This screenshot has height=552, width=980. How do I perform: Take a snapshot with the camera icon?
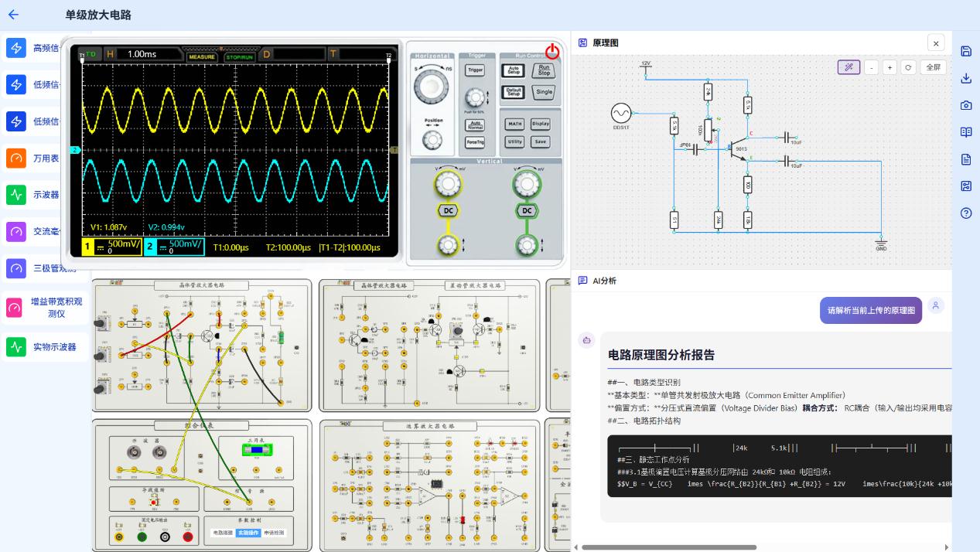(x=965, y=105)
